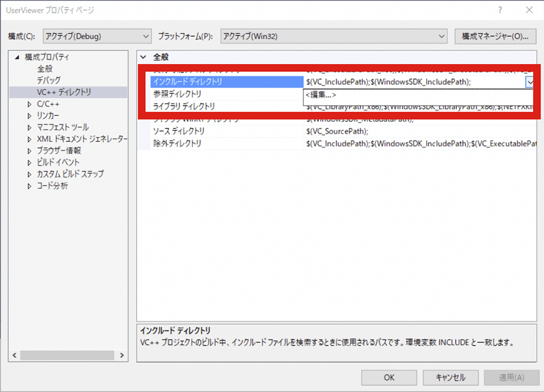Expand the C/C++ tree node

(30, 104)
